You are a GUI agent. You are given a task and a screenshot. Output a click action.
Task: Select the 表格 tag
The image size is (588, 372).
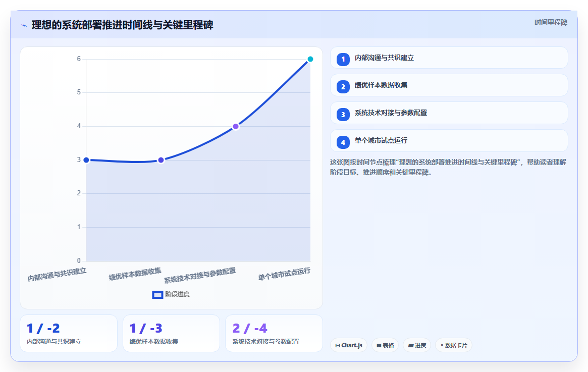point(385,345)
